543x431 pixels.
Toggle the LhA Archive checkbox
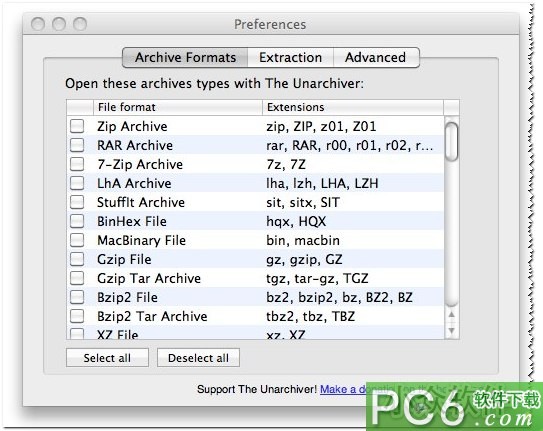(77, 183)
